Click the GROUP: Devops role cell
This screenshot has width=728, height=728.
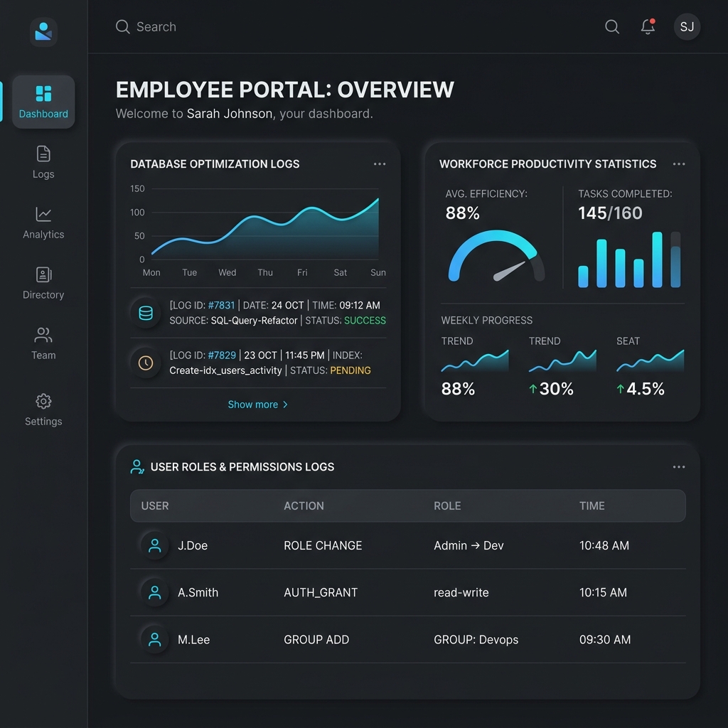[476, 640]
